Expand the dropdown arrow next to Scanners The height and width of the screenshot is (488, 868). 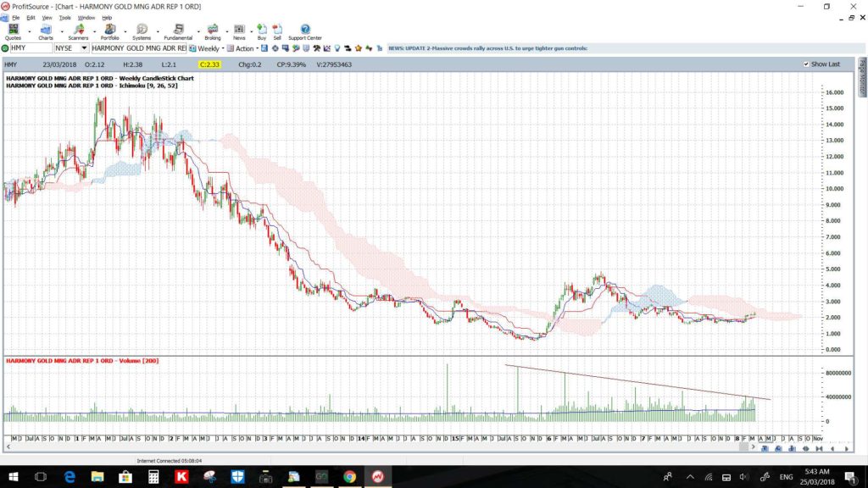click(93, 32)
